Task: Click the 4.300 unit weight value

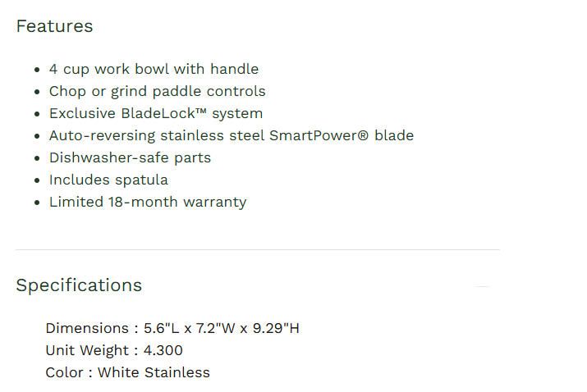Action: click(163, 350)
